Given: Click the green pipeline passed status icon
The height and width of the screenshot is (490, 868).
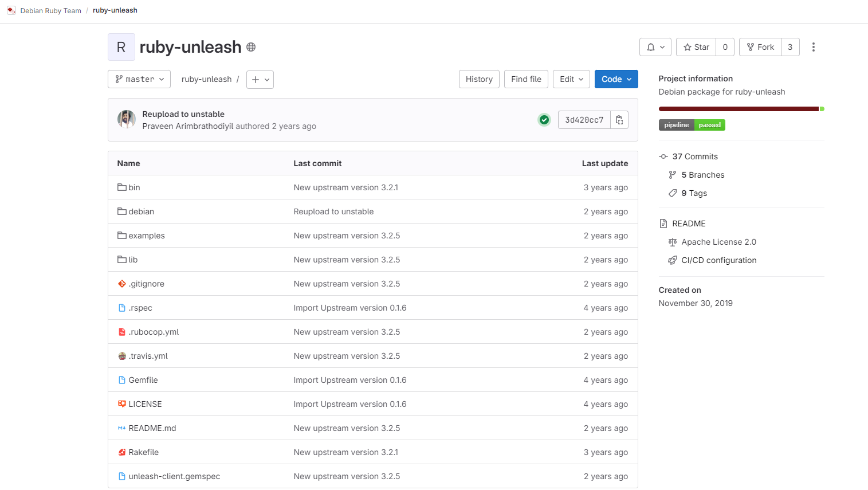Looking at the screenshot, I should [x=544, y=120].
